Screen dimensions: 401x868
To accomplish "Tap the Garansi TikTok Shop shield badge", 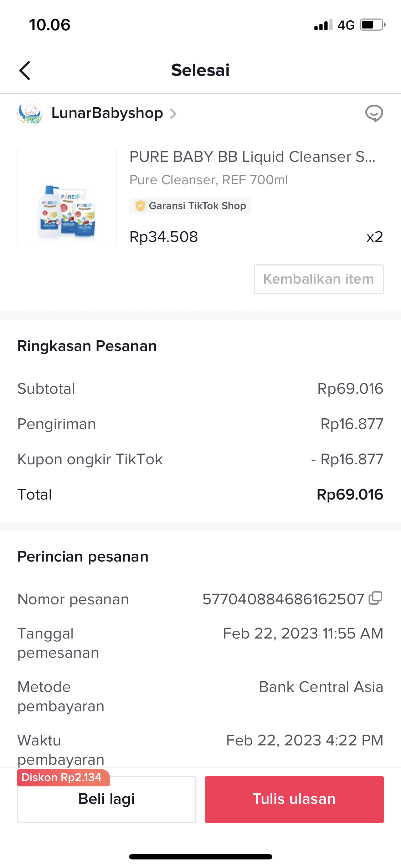I will pyautogui.click(x=140, y=206).
